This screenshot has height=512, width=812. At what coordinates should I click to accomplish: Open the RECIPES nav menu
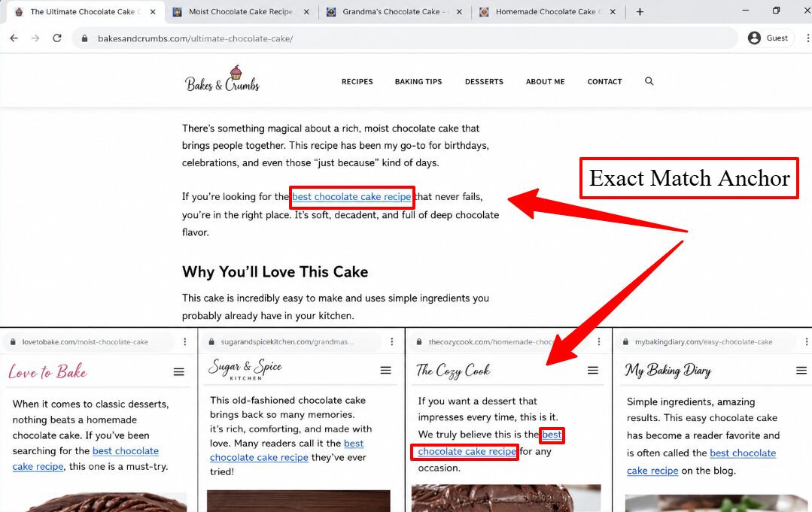pyautogui.click(x=357, y=82)
